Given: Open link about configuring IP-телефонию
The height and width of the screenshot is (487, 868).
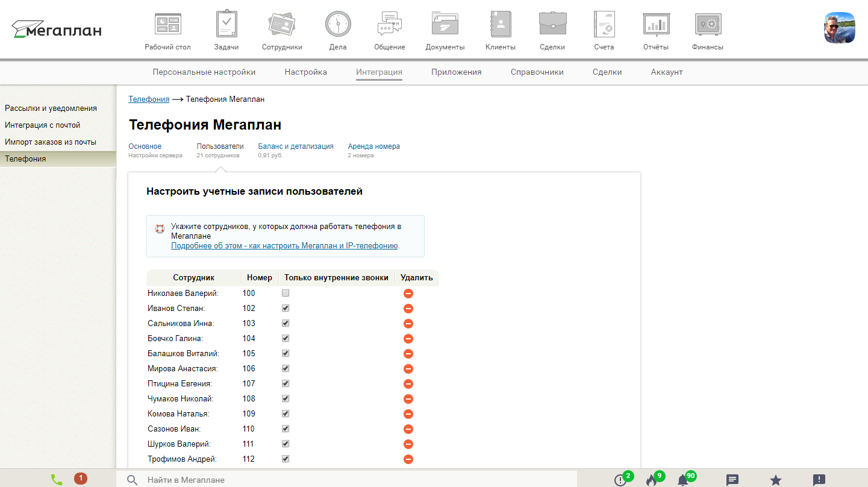Looking at the screenshot, I should tap(285, 246).
